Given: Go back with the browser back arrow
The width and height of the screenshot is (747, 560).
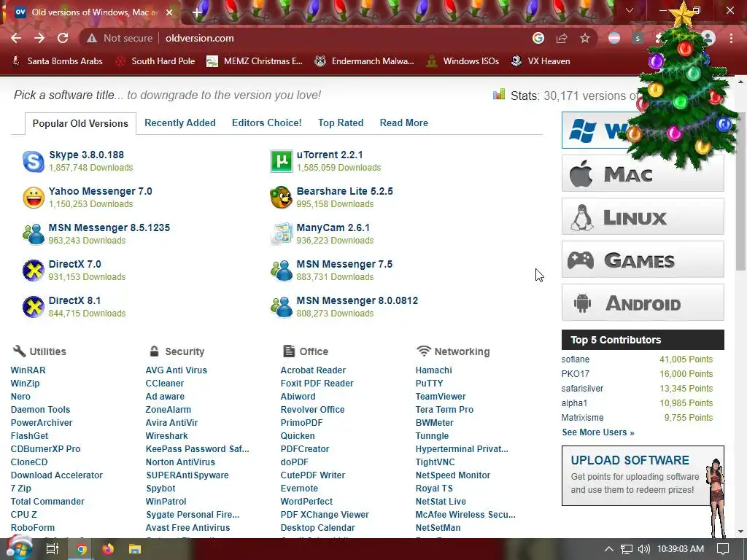Looking at the screenshot, I should coord(16,38).
